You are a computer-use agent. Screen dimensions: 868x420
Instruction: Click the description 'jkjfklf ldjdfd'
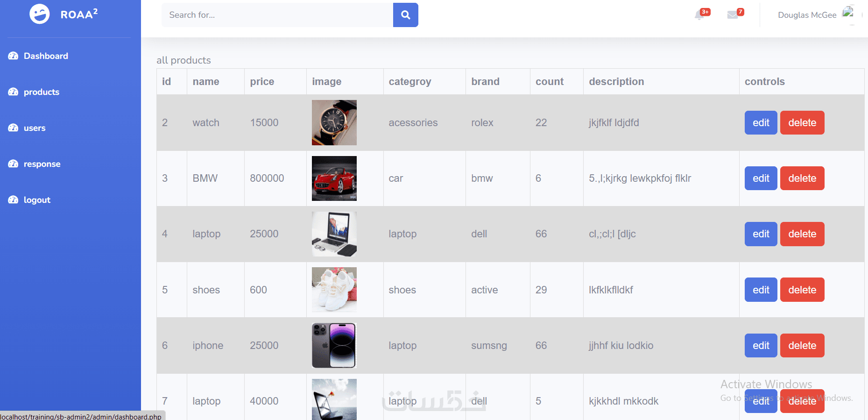[614, 122]
